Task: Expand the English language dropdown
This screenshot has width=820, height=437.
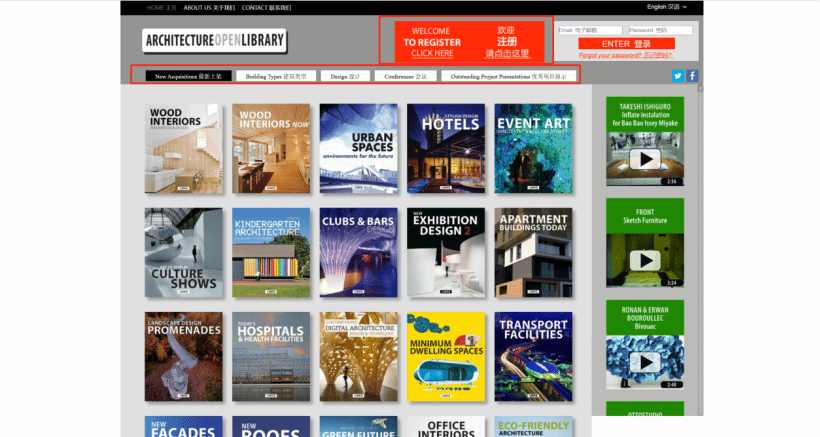Action: click(x=669, y=7)
